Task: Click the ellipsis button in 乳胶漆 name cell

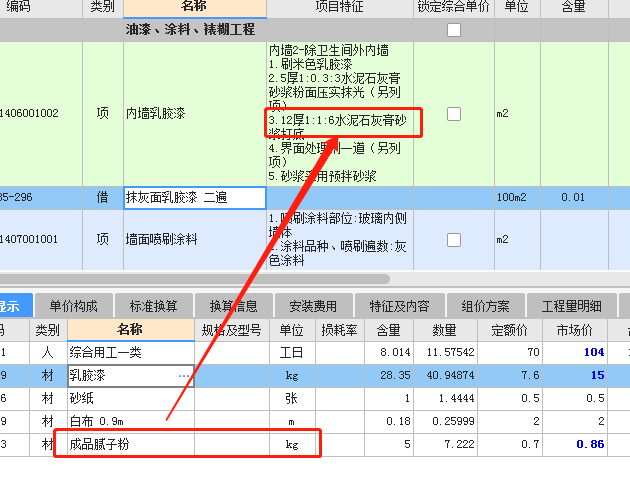Action: (x=184, y=376)
